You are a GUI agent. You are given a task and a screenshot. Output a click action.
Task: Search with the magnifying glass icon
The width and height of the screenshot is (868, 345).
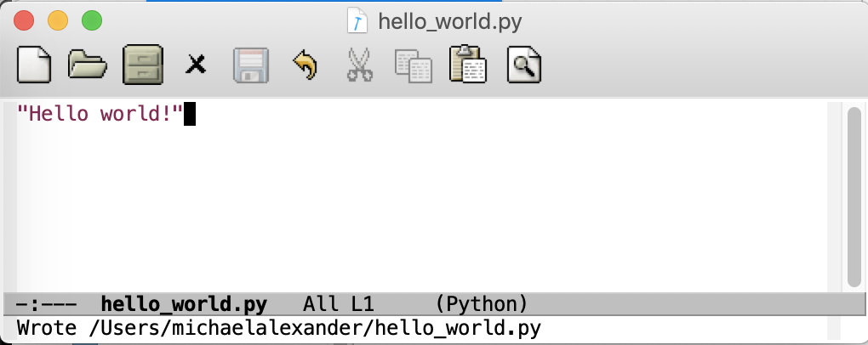click(523, 65)
